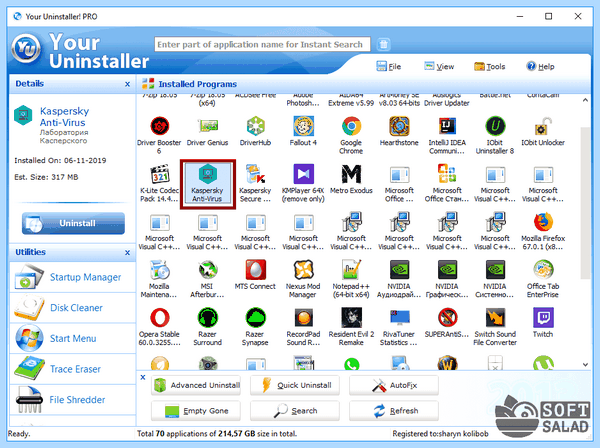Select Switch Sound File Converter icon

[x=495, y=318]
